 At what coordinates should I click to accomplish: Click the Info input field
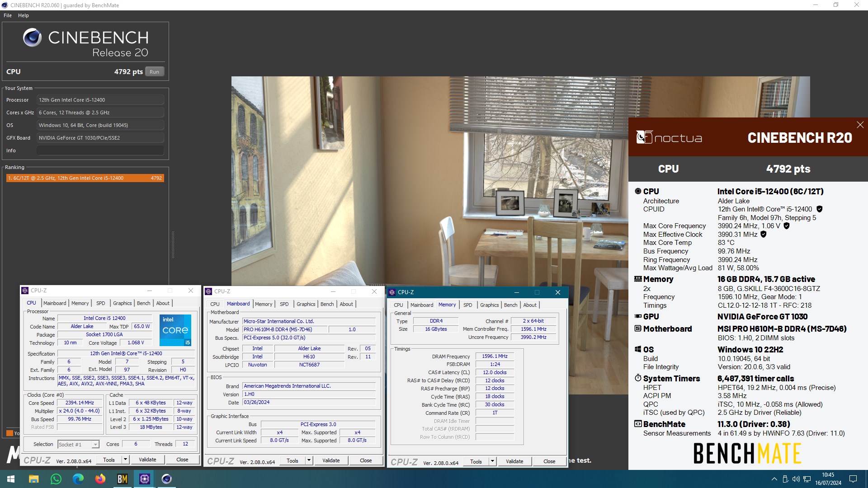100,150
